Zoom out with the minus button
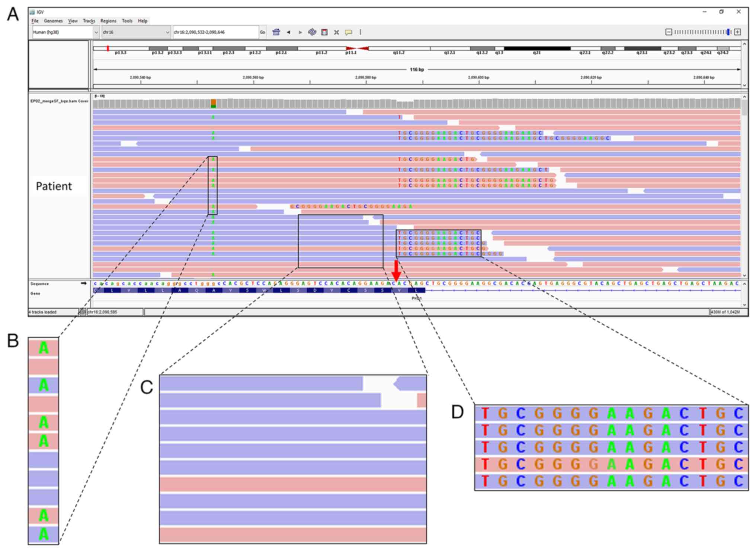The image size is (756, 552). tap(669, 32)
